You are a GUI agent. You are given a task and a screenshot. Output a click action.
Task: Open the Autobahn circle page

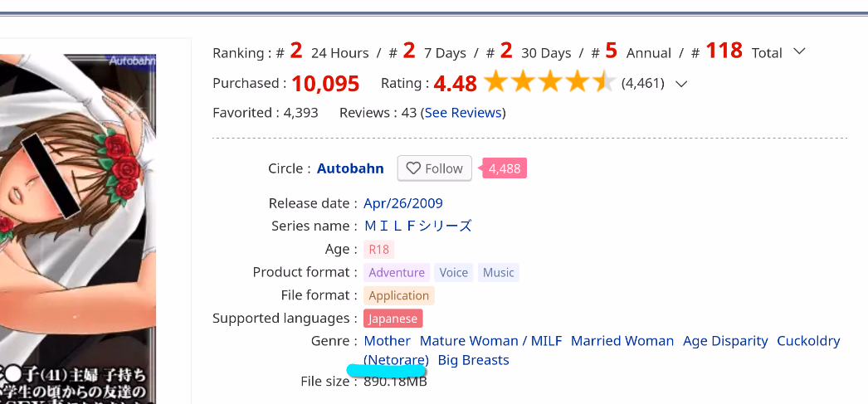pyautogui.click(x=350, y=168)
